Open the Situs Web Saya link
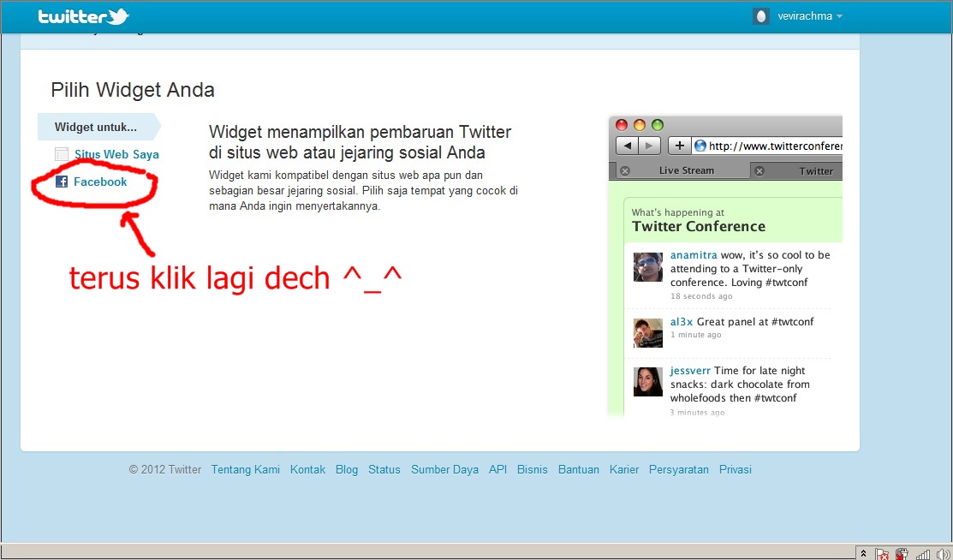 [x=116, y=154]
